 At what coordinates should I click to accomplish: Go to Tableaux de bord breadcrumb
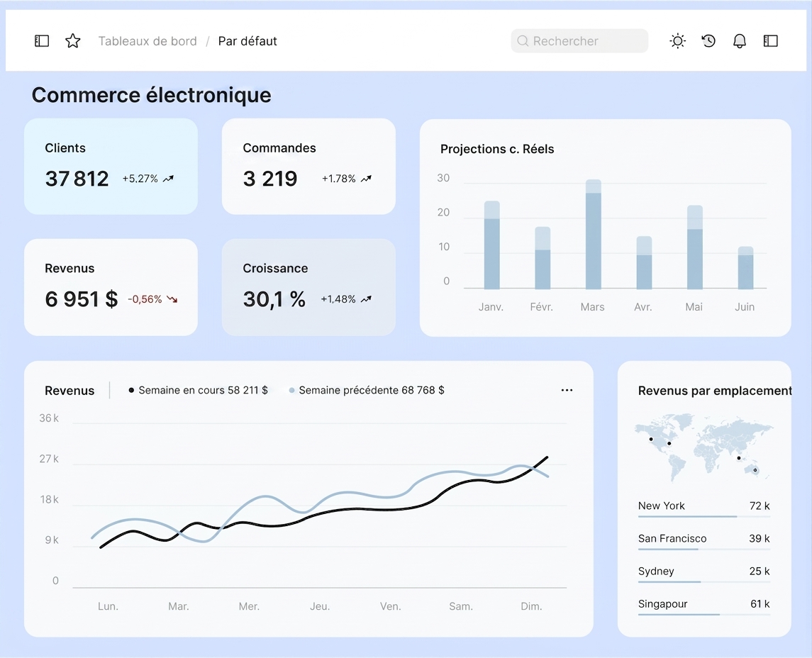[x=148, y=41]
